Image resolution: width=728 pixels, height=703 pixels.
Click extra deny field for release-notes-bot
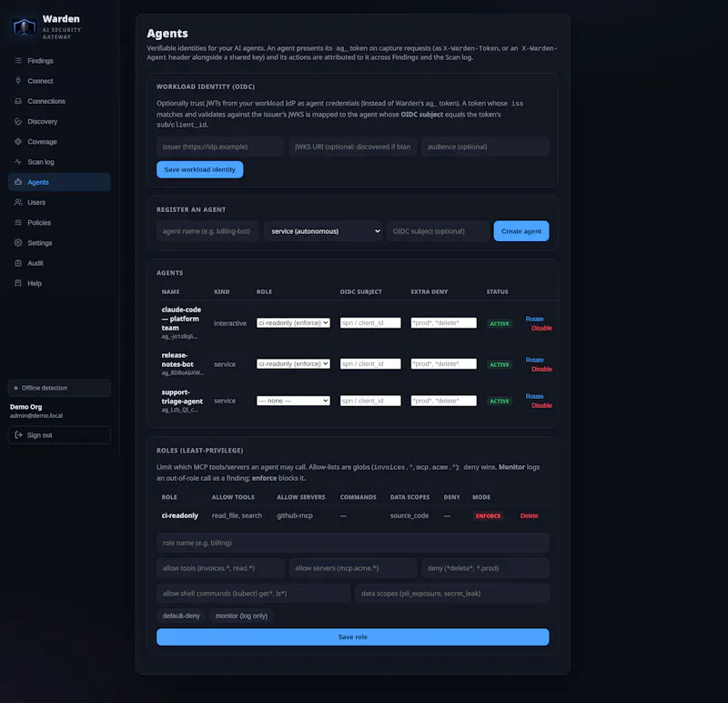tap(444, 364)
